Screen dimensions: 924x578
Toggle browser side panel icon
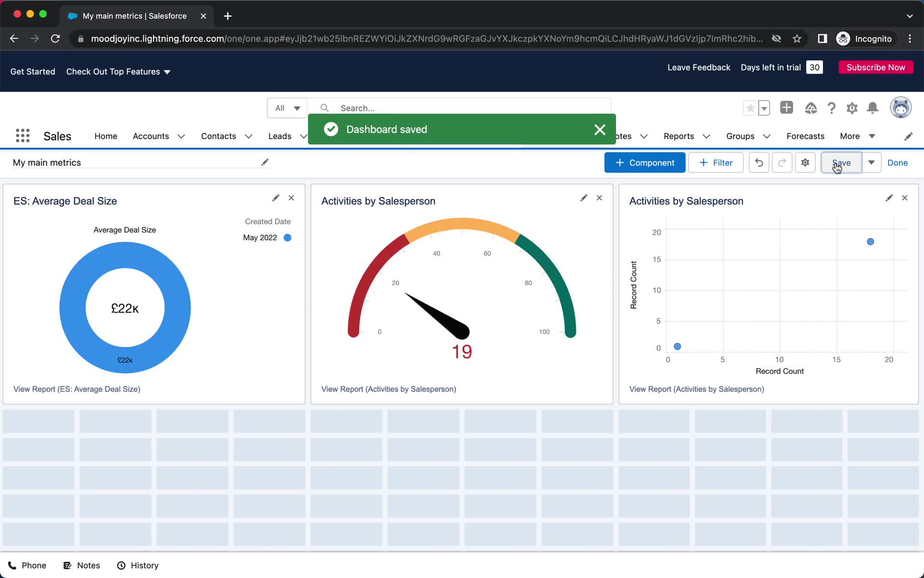click(822, 39)
